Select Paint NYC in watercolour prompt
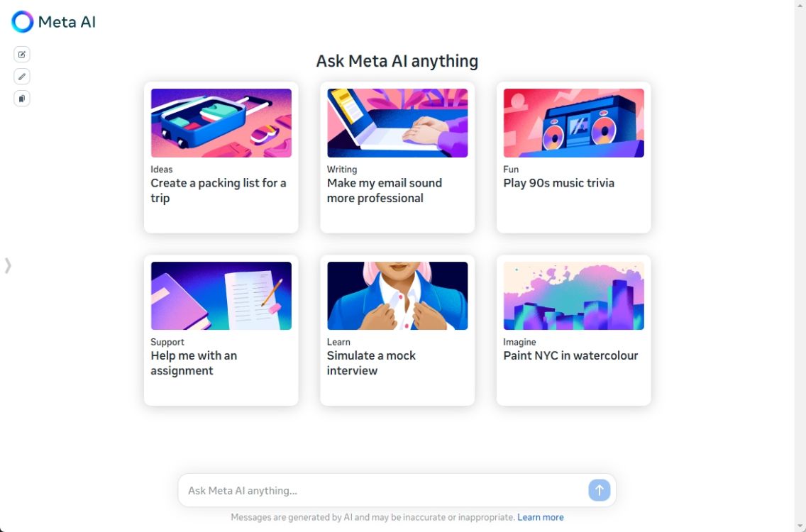This screenshot has height=532, width=806. click(574, 331)
